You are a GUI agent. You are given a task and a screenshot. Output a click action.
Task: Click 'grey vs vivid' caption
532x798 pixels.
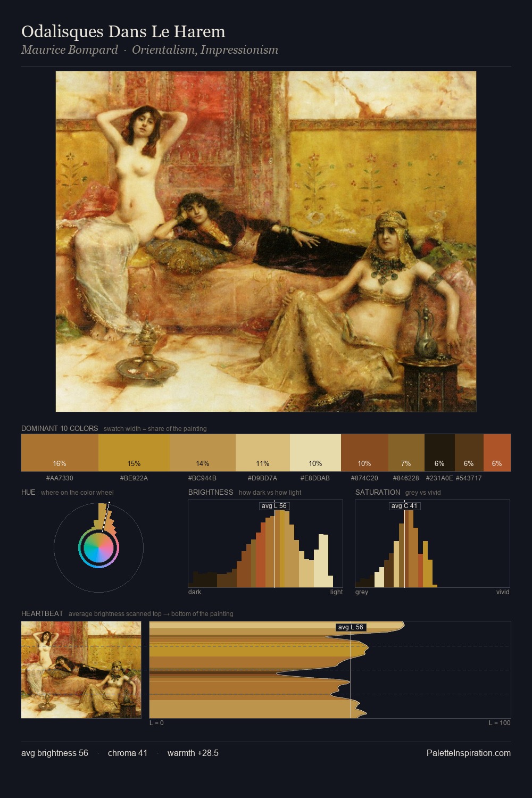point(423,492)
